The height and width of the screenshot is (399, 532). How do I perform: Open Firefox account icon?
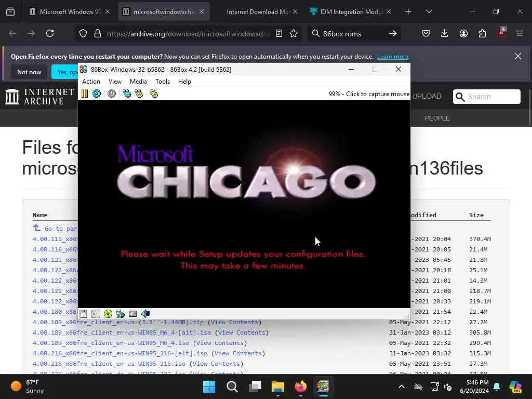(463, 33)
